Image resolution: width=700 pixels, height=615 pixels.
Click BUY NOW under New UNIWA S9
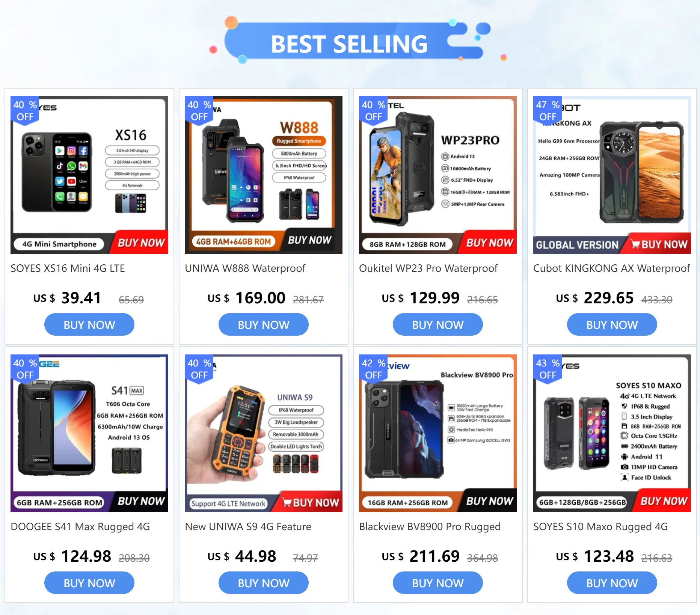tap(264, 583)
